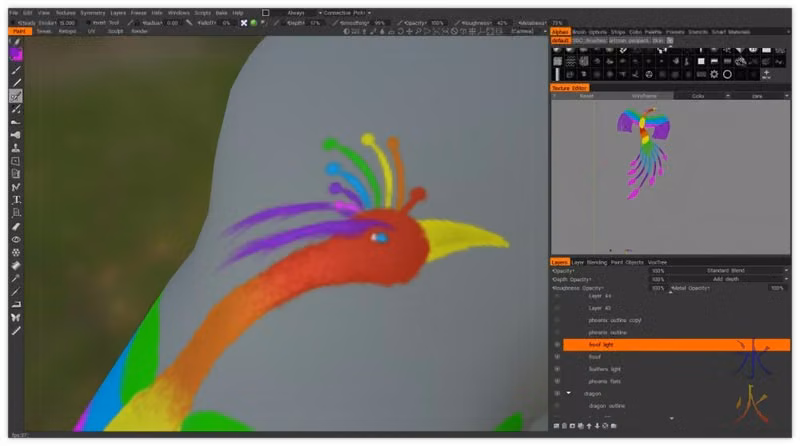Image resolution: width=800 pixels, height=446 pixels.
Task: Switch to the Smart Materials tab
Action: pos(731,32)
